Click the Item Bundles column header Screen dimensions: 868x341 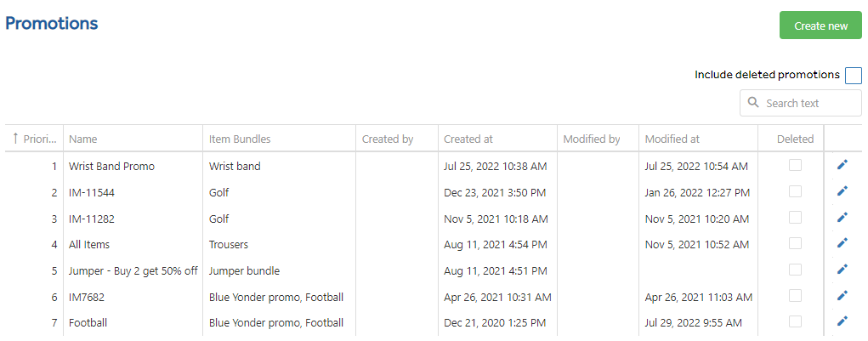(x=240, y=139)
